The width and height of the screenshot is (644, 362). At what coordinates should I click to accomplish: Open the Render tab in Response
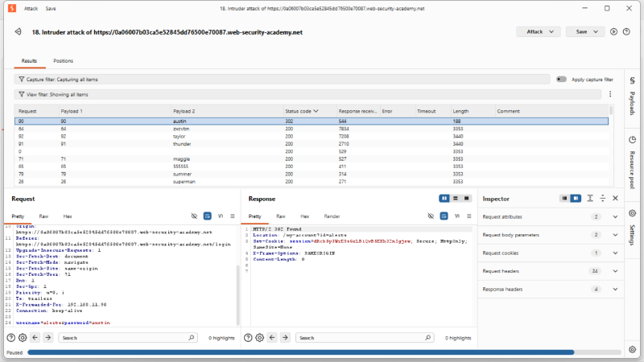pyautogui.click(x=332, y=216)
